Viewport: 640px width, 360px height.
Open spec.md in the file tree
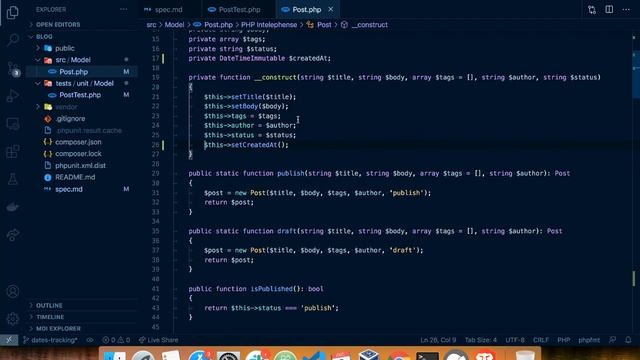69,189
